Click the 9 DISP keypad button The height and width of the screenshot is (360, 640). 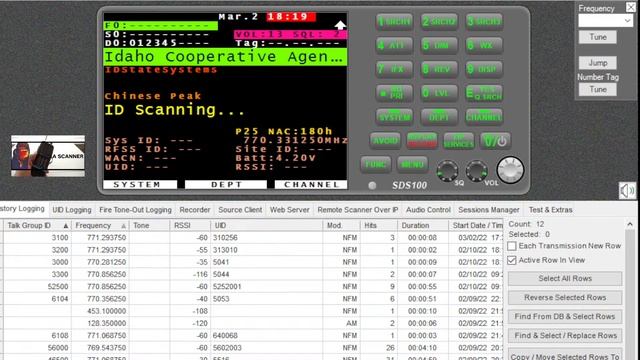click(484, 69)
